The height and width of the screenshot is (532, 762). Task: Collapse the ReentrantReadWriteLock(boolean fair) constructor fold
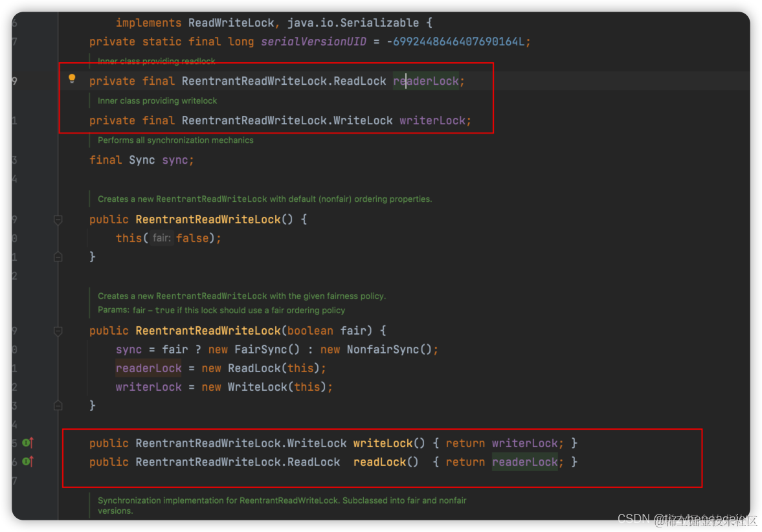58,331
